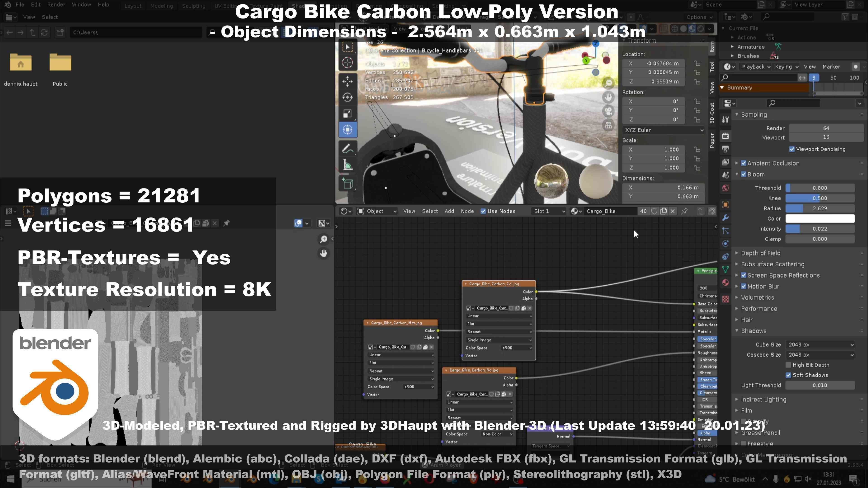Image resolution: width=868 pixels, height=488 pixels.
Task: Switch to the Modeling workspace tab
Action: (161, 6)
